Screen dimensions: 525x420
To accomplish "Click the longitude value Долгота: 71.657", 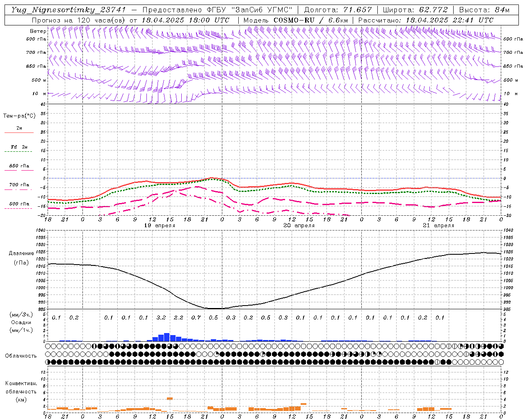I will pos(338,10).
